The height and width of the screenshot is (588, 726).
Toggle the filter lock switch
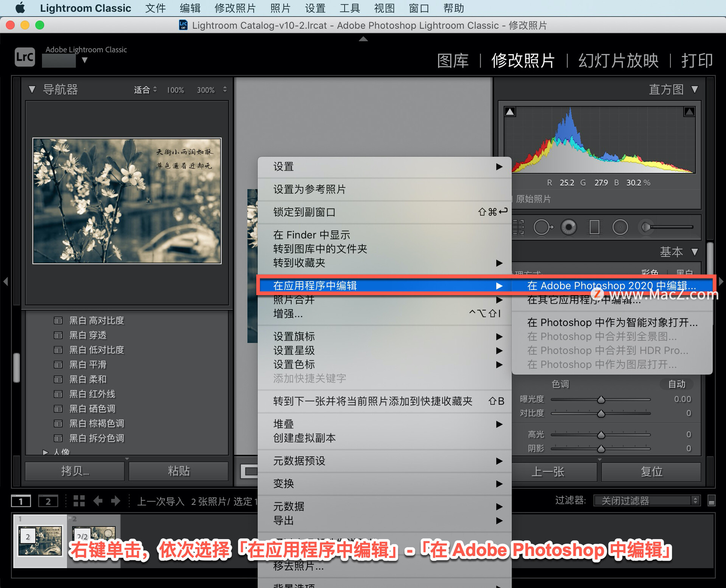pos(711,501)
